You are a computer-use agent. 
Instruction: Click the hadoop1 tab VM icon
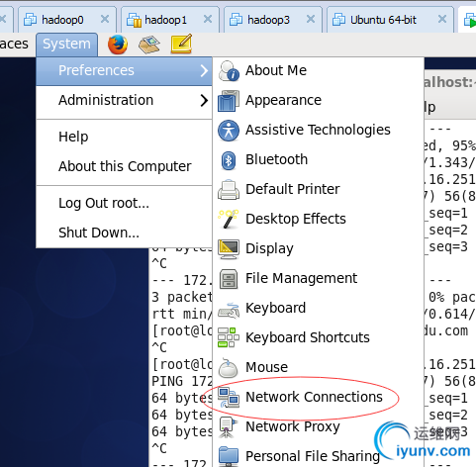[x=134, y=20]
